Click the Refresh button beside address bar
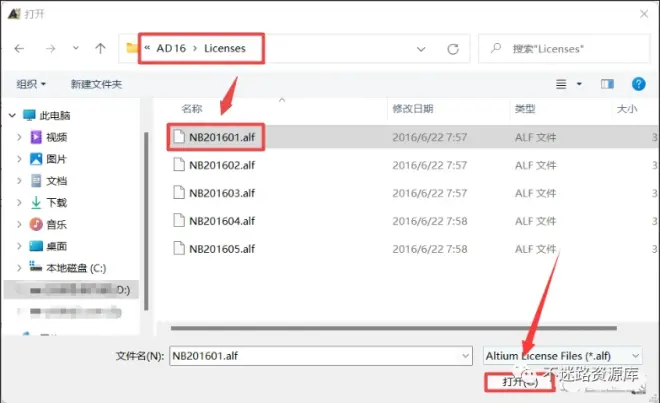The height and width of the screenshot is (403, 660). (x=453, y=48)
